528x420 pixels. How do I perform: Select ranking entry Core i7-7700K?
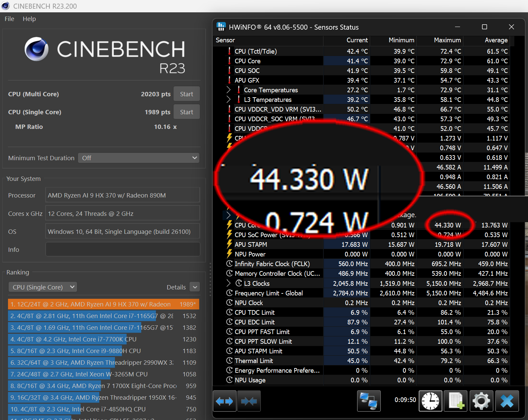point(104,339)
